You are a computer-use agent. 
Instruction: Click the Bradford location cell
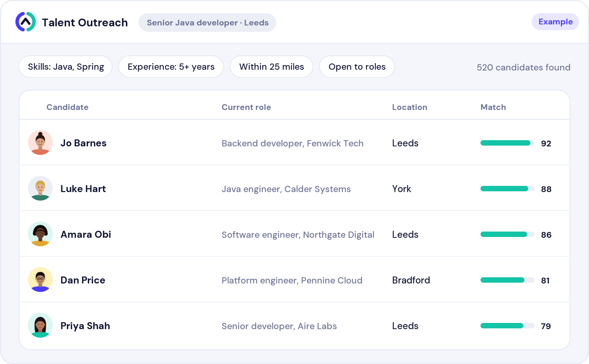click(x=411, y=280)
